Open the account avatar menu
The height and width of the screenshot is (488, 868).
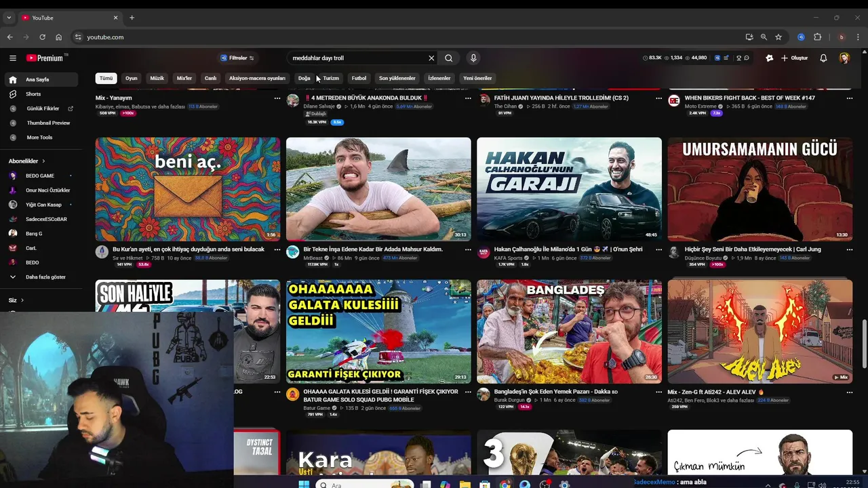(x=844, y=58)
